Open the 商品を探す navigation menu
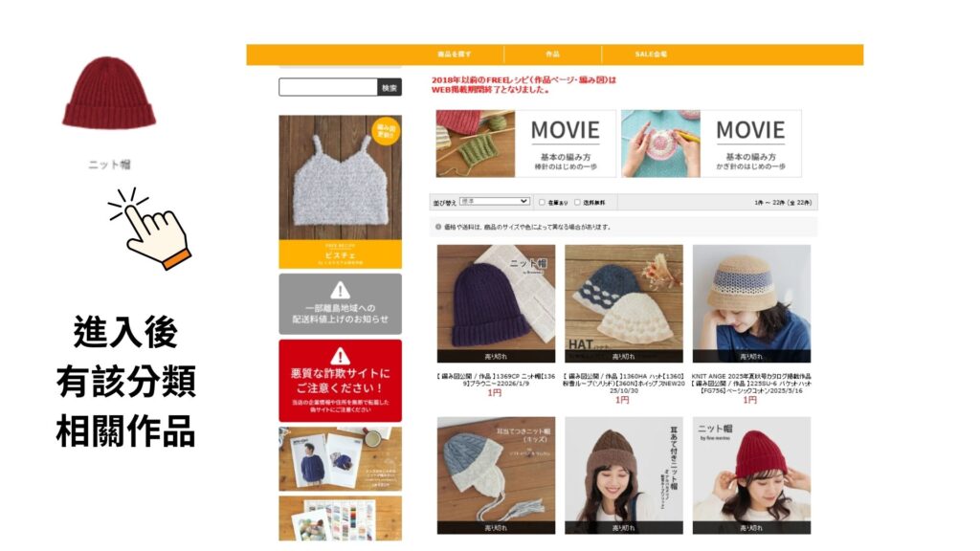980x551 pixels. click(x=454, y=55)
